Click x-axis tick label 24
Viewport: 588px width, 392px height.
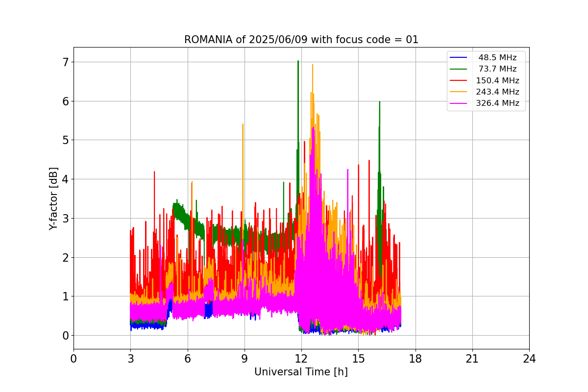(529, 359)
